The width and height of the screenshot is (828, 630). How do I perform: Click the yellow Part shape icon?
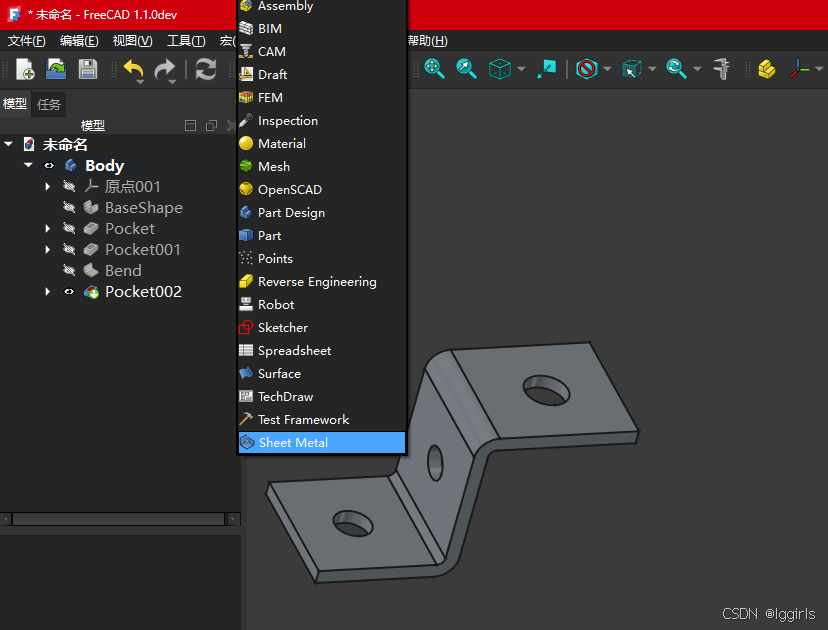click(766, 69)
